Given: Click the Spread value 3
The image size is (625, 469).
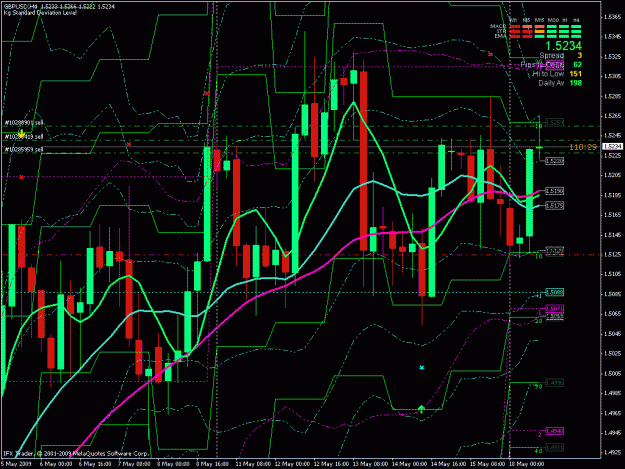Looking at the screenshot, I should 580,55.
